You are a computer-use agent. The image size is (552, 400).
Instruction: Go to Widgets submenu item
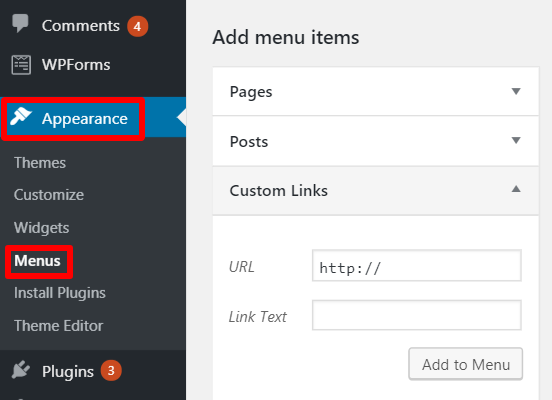tap(42, 228)
